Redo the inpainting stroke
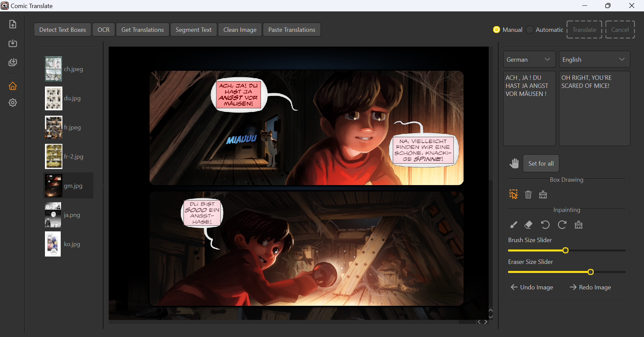644x337 pixels. pyautogui.click(x=562, y=225)
